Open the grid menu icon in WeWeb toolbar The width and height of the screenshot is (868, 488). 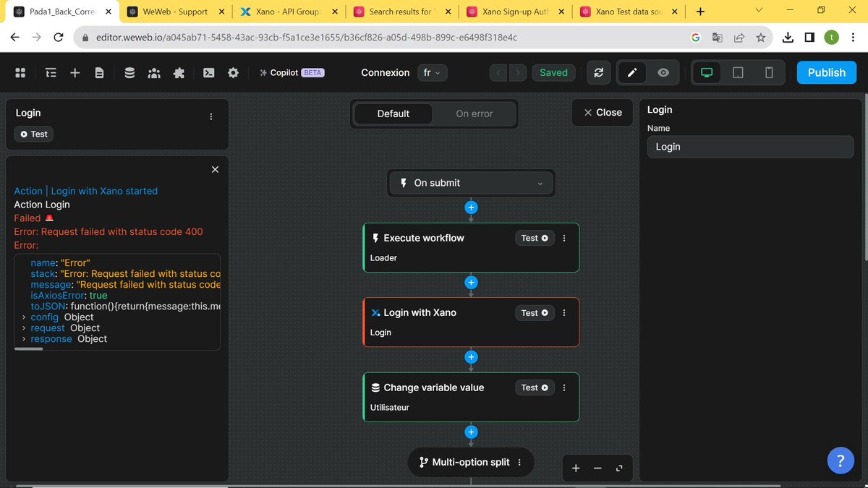coord(20,72)
